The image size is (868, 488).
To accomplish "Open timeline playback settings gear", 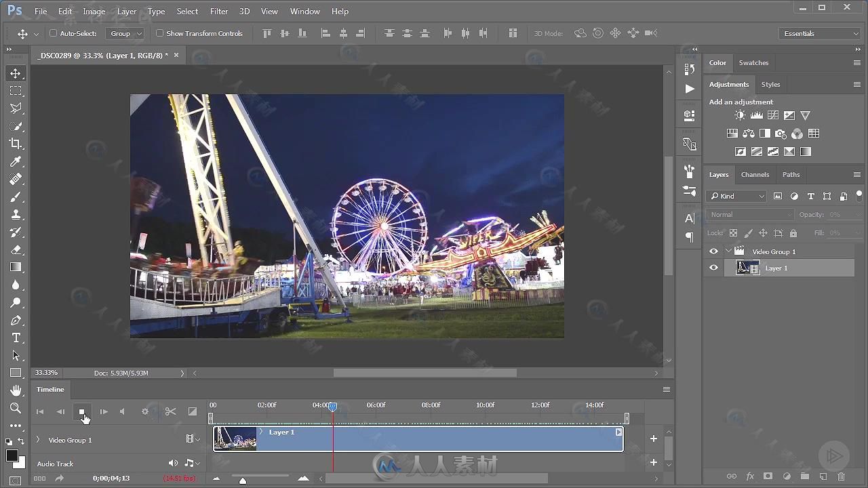I will pyautogui.click(x=144, y=411).
